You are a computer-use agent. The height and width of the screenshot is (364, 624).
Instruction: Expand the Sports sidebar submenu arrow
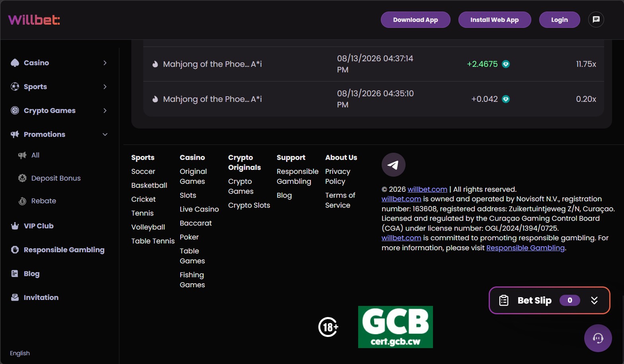(x=105, y=87)
